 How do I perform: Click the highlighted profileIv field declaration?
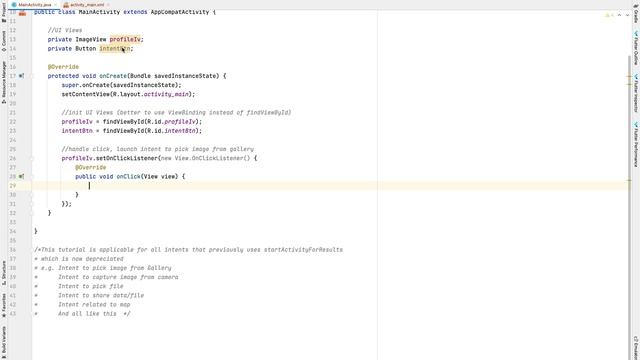(x=125, y=39)
